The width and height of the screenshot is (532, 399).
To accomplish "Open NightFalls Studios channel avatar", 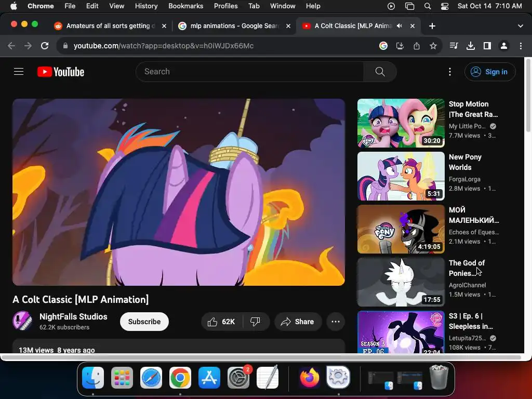I will 22,321.
